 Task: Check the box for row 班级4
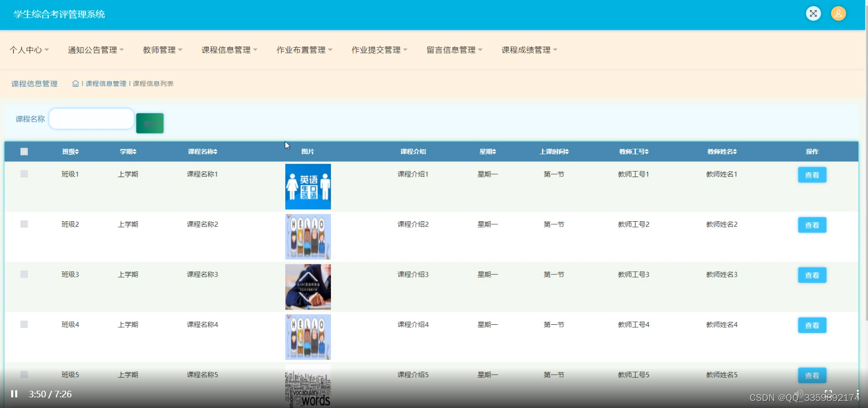24,324
